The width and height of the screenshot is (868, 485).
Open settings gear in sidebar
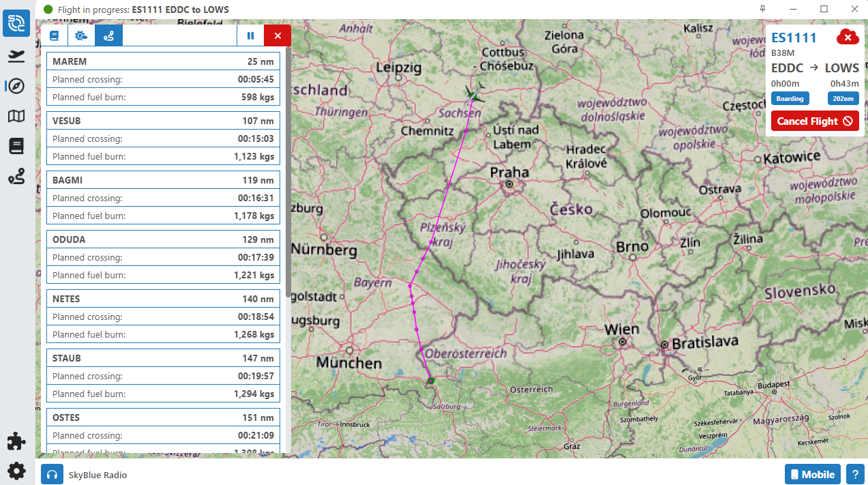point(16,471)
